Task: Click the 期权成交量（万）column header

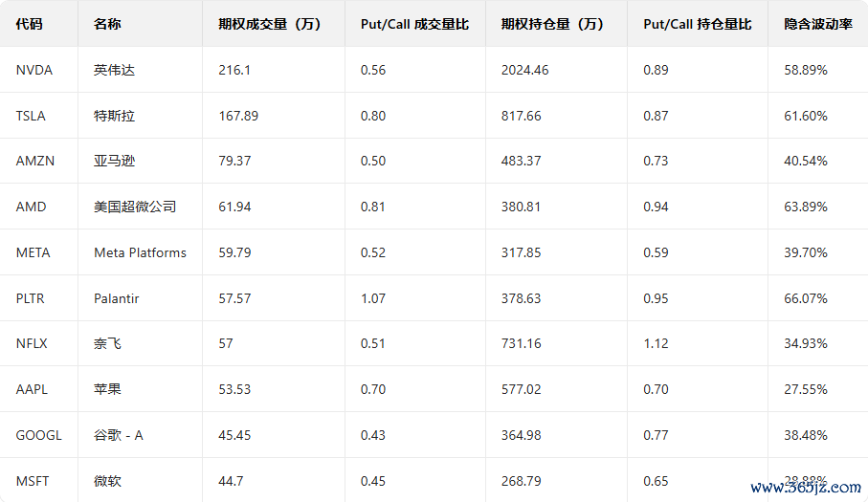Action: pos(270,24)
